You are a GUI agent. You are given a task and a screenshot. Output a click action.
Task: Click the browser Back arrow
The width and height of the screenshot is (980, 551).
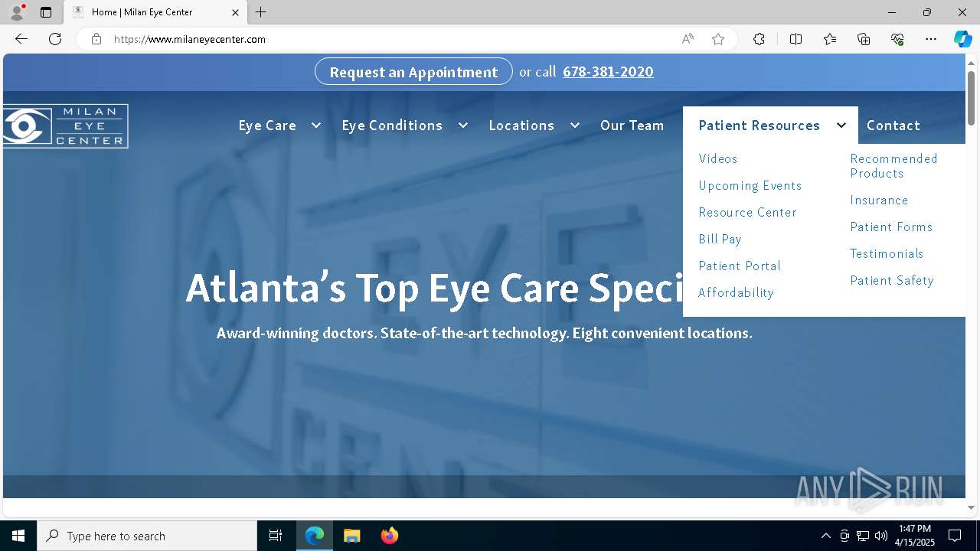pos(21,39)
